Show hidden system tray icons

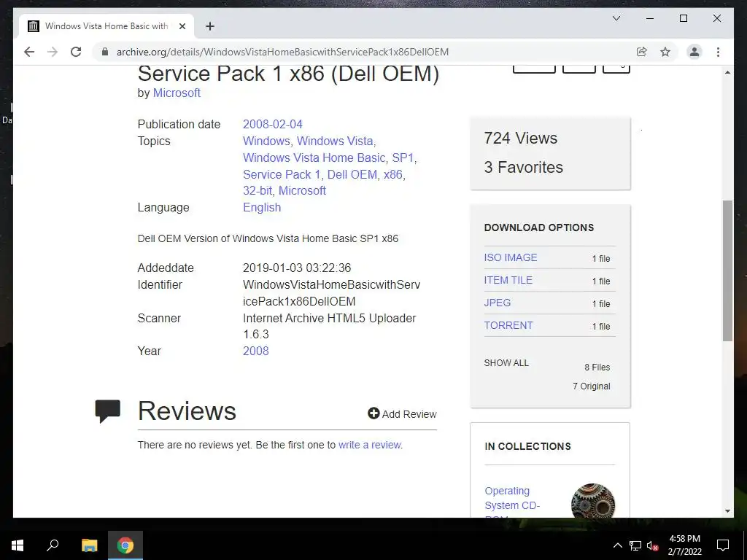click(x=617, y=545)
